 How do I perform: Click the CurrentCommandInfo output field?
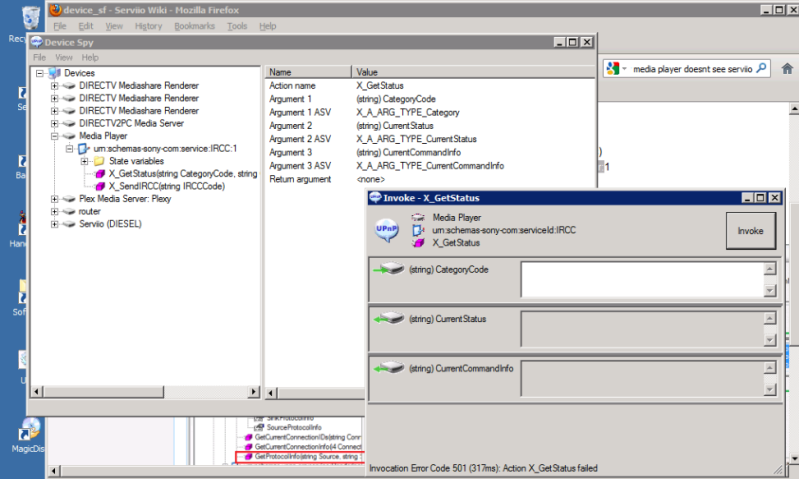tap(642, 378)
